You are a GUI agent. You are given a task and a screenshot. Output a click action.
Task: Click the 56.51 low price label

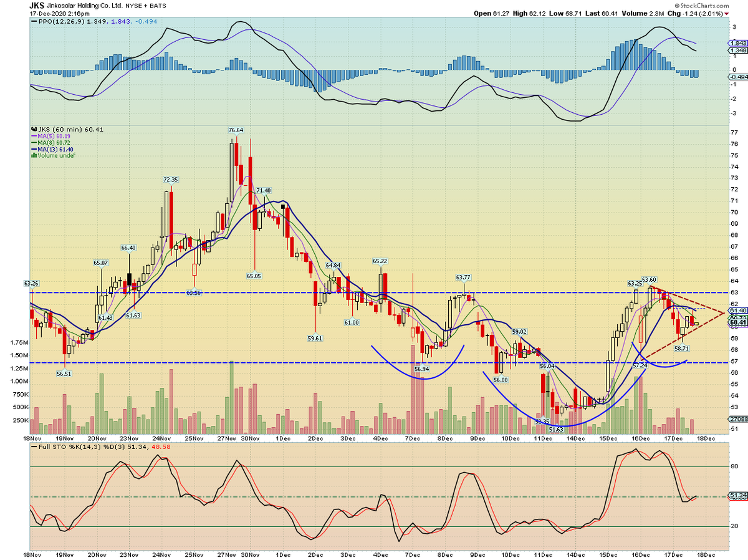64,374
